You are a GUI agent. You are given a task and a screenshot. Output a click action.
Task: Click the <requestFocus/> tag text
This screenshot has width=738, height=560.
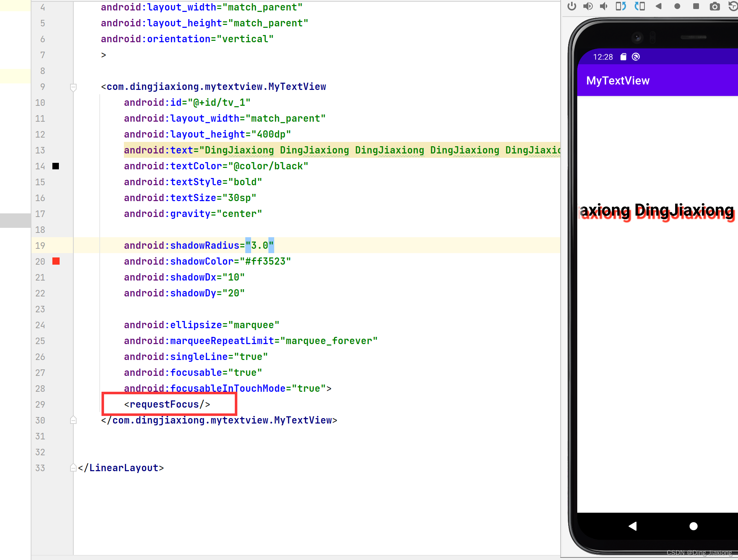(x=167, y=404)
